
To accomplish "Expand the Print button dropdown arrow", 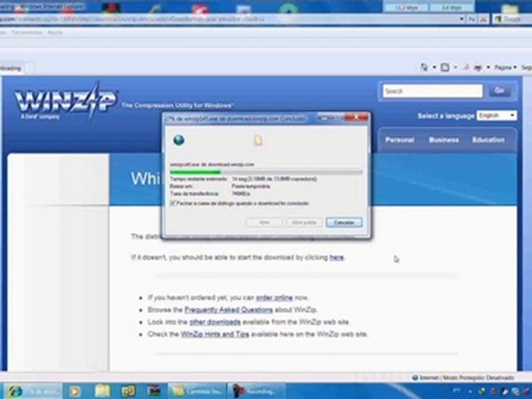I will (x=488, y=68).
